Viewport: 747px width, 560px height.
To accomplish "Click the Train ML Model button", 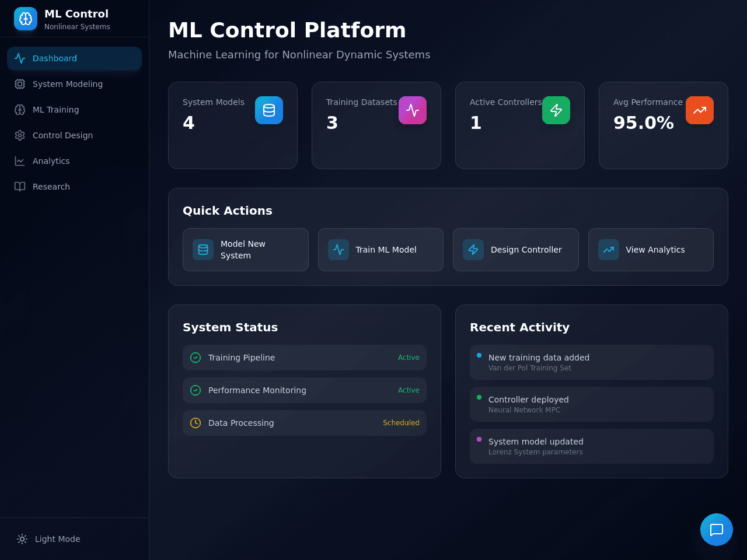I will point(381,250).
